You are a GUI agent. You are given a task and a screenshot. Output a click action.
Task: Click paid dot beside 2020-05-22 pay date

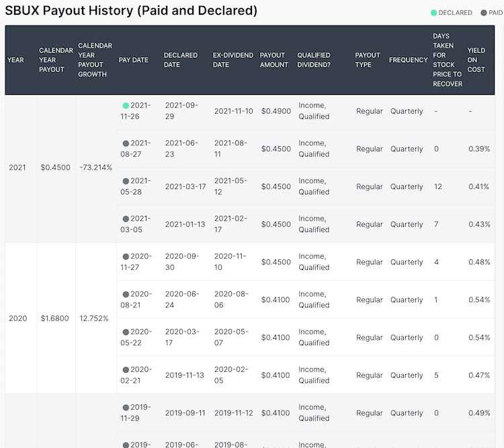(126, 332)
